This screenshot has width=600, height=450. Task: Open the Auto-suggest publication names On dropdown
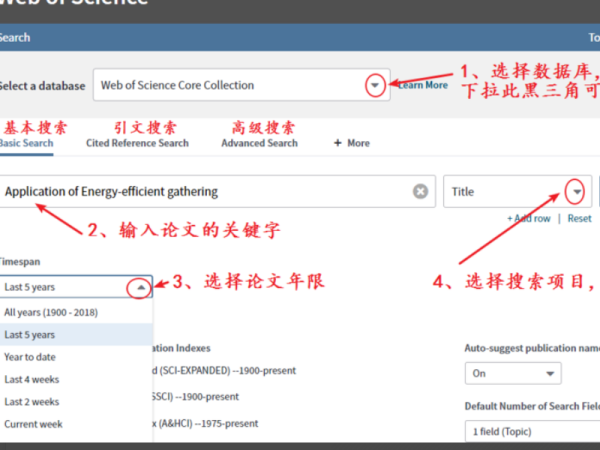pyautogui.click(x=513, y=373)
